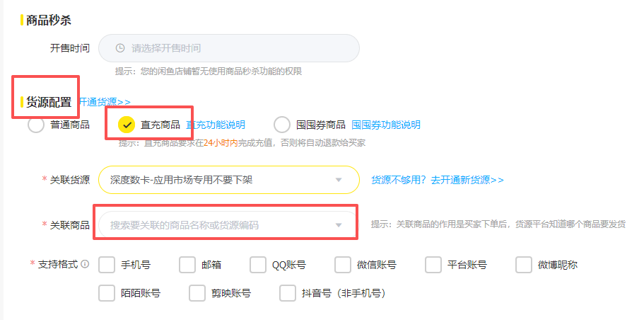Expand the 关联货源 dropdown arrow
Viewport: 644px width, 320px height.
(339, 180)
